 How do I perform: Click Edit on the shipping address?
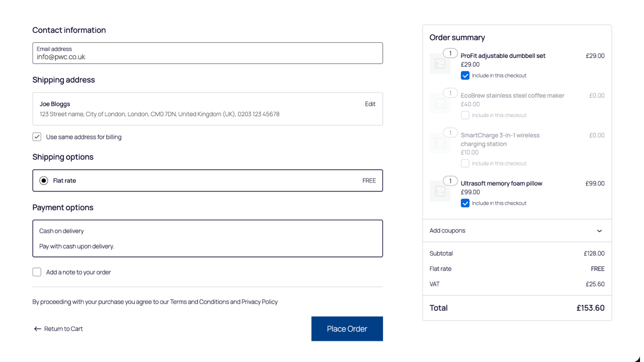370,104
